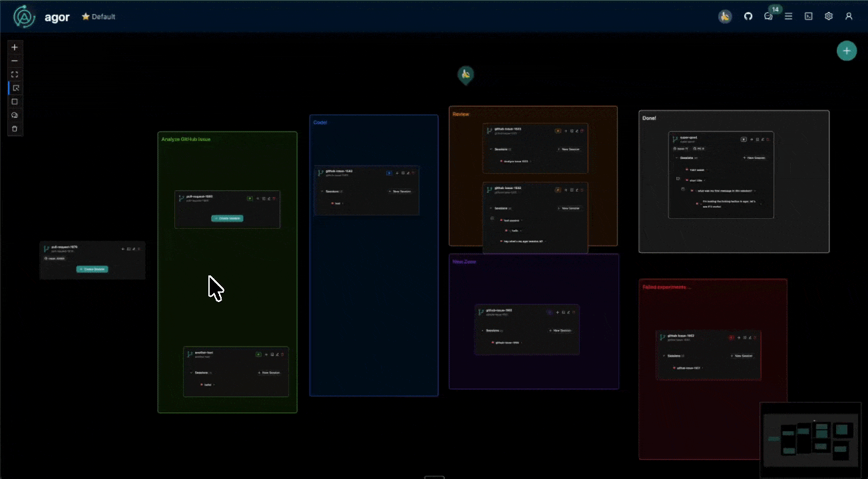
Task: Click Create Session on pull-request-1674 card
Action: [92, 269]
